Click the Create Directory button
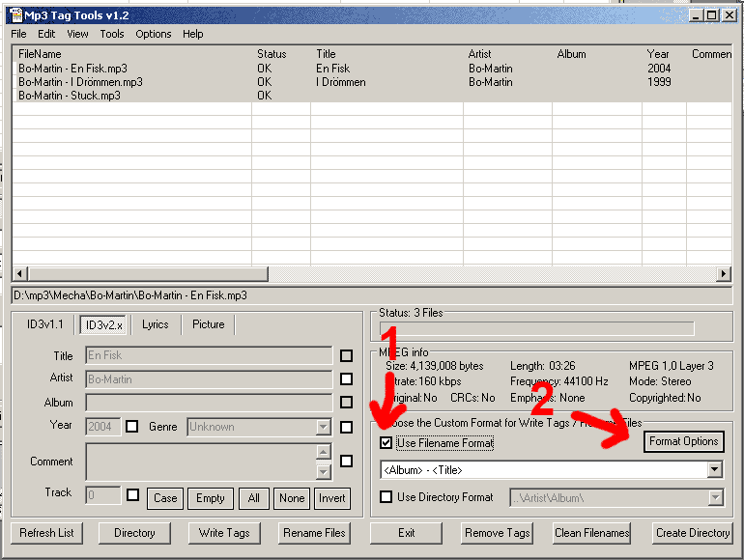744x560 pixels. [x=693, y=533]
